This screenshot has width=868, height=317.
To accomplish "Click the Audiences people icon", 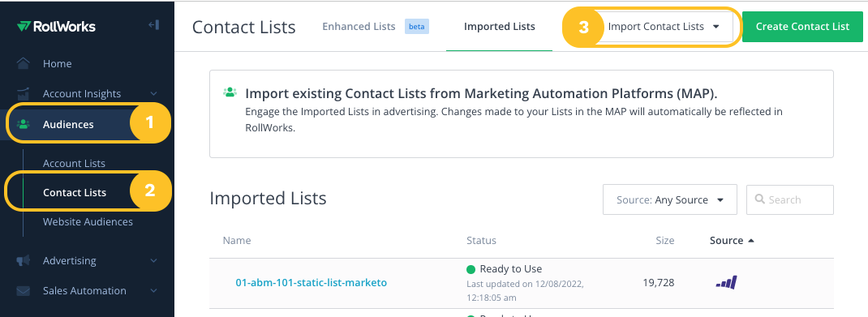I will click(x=24, y=124).
